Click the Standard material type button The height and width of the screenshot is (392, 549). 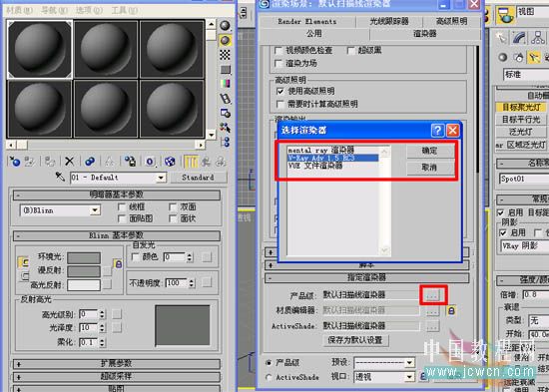point(198,178)
